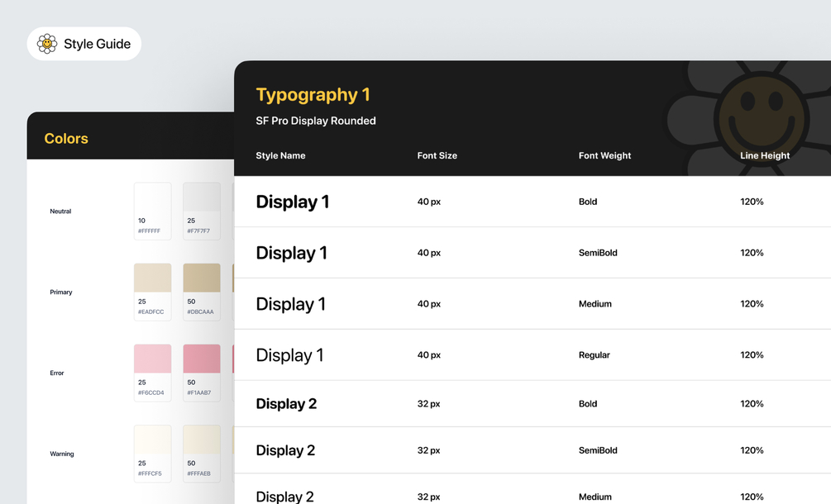The height and width of the screenshot is (504, 831).
Task: Click the Medium weight cell for Display 2
Action: [x=595, y=497]
